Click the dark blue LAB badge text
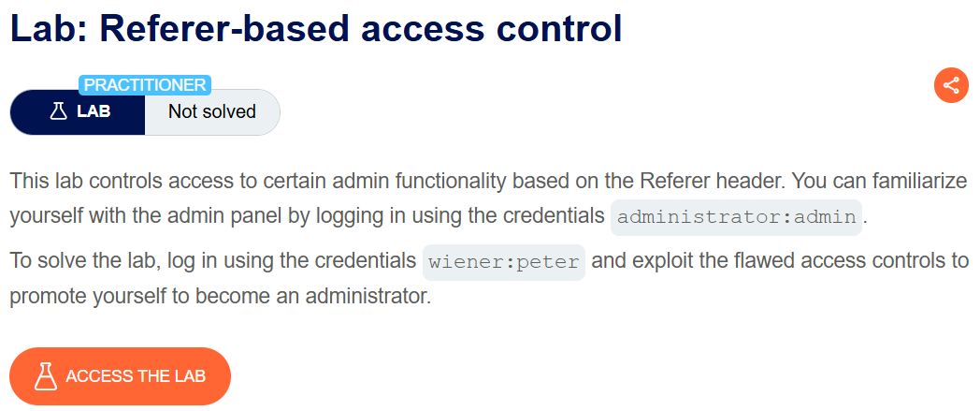 tap(94, 112)
